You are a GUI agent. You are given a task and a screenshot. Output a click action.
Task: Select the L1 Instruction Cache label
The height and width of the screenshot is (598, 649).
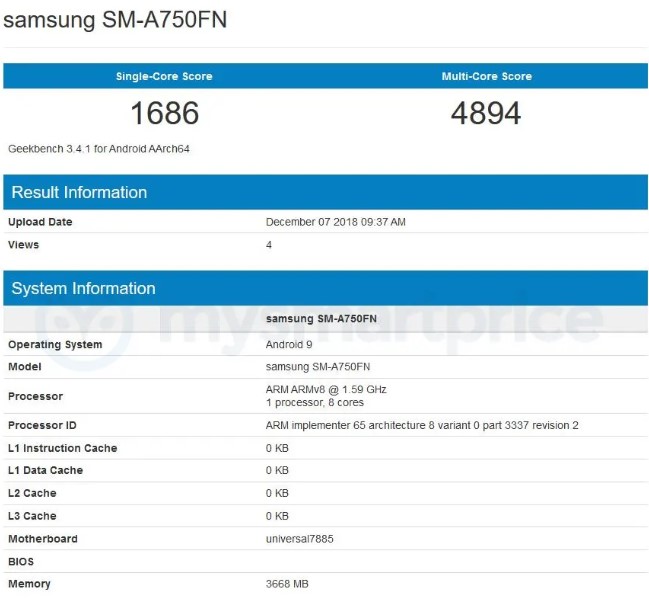[62, 448]
